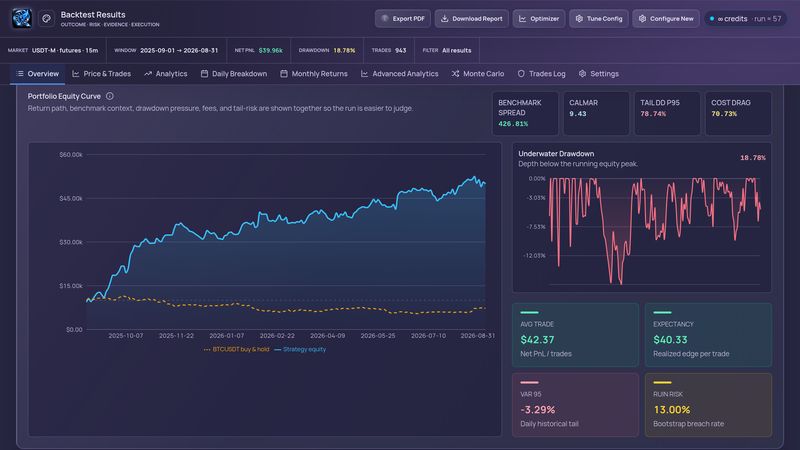The width and height of the screenshot is (800, 450).
Task: Click the VAR 95 -3.29% card
Action: click(x=575, y=405)
